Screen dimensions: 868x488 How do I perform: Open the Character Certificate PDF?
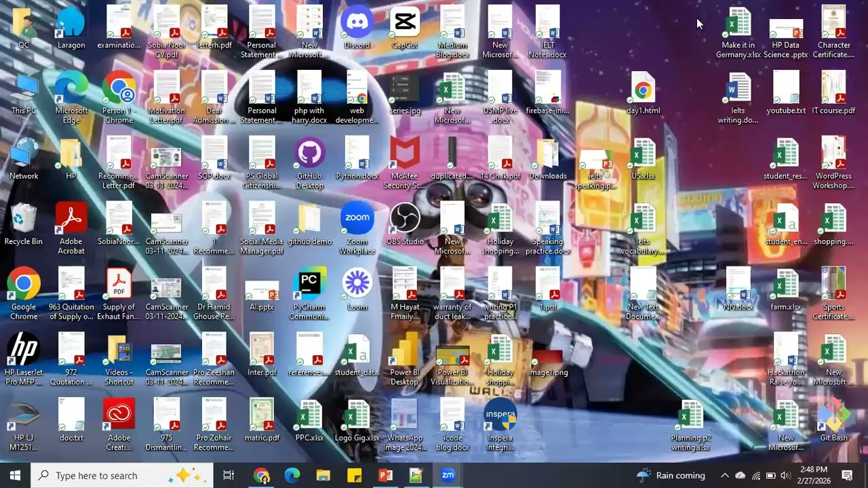tap(833, 33)
